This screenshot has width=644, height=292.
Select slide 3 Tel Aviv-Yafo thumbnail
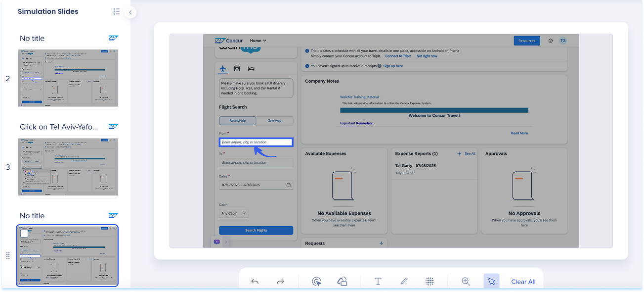click(x=68, y=167)
